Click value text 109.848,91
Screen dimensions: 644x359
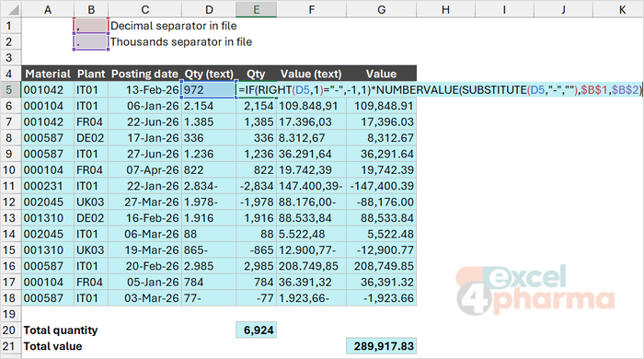coord(311,106)
